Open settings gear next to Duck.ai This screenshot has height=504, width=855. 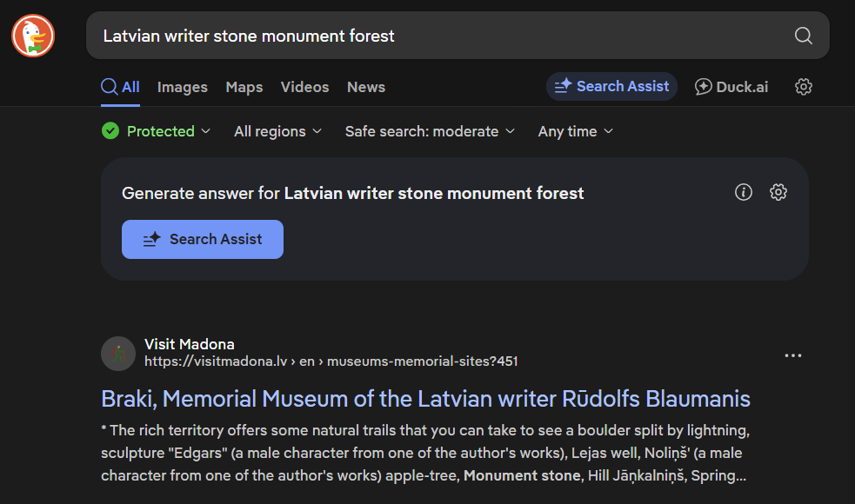pos(803,87)
